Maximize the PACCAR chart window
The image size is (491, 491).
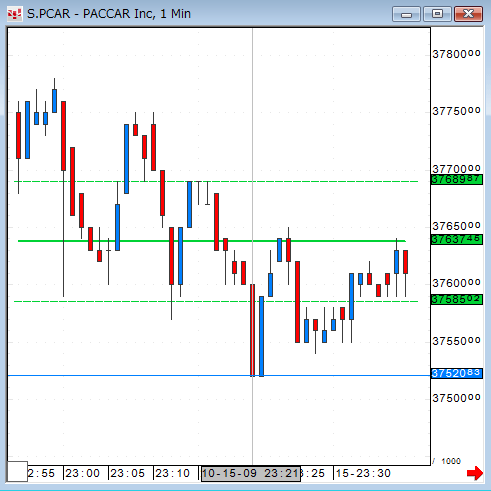pyautogui.click(x=437, y=14)
